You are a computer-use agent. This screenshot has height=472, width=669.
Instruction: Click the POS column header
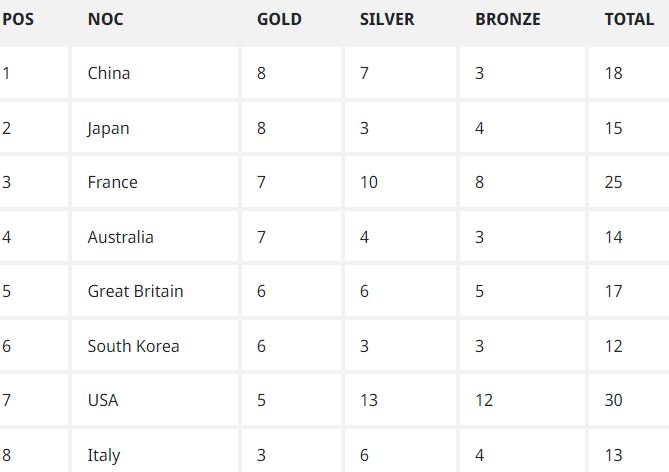pos(18,19)
